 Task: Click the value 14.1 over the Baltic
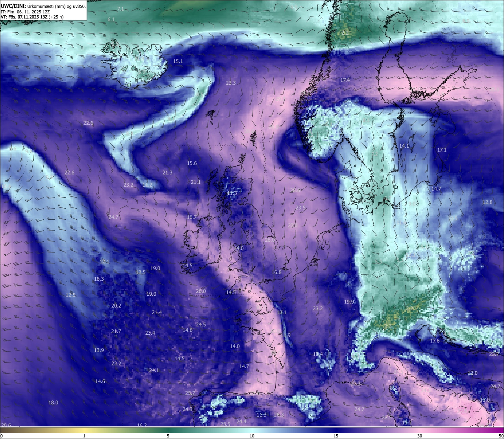click(404, 146)
